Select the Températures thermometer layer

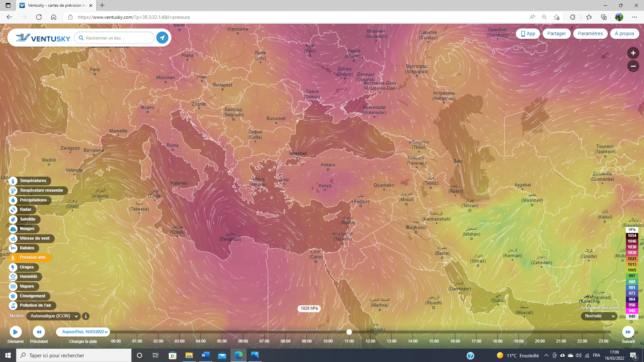point(13,181)
